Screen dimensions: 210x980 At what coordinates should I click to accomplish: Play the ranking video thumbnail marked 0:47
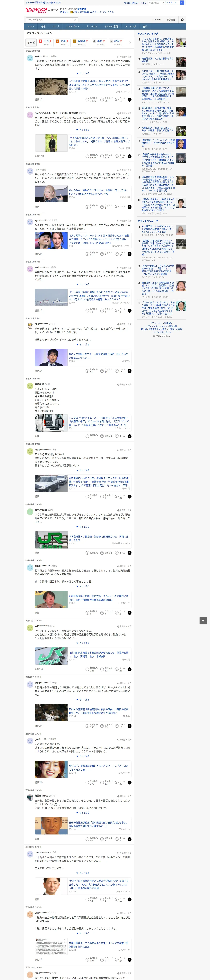181,158
